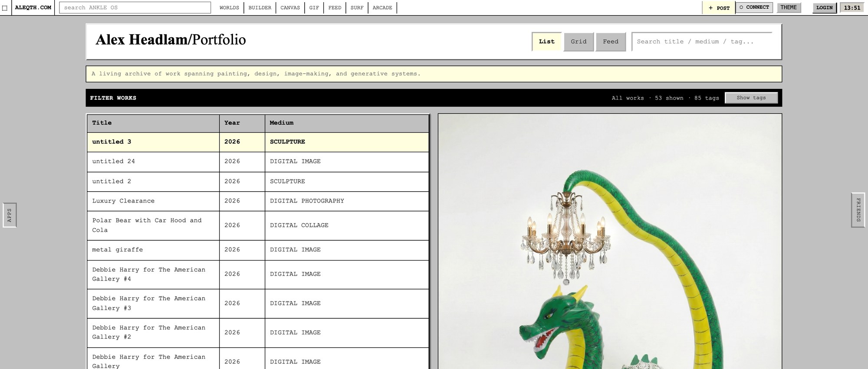Viewport: 868px width, 369px height.
Task: Select 'Debbie Harry for The American Gallery #2'
Action: (x=258, y=333)
